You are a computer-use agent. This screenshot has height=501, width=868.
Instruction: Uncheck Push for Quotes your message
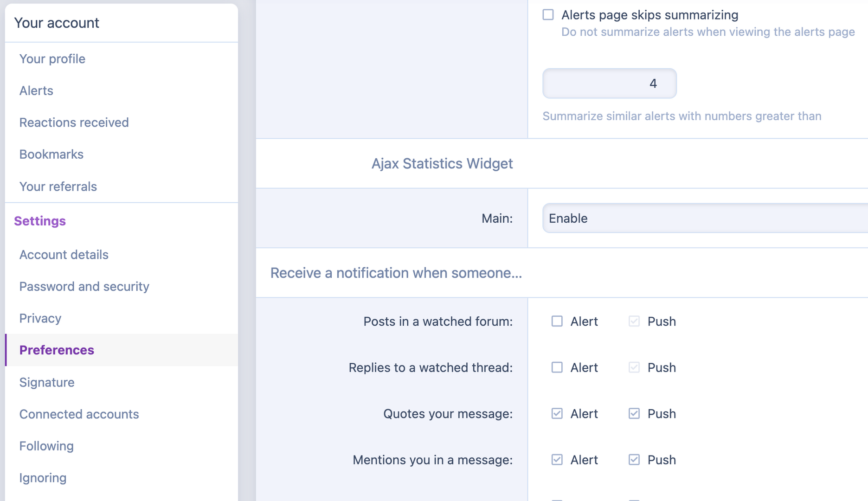[x=634, y=413]
